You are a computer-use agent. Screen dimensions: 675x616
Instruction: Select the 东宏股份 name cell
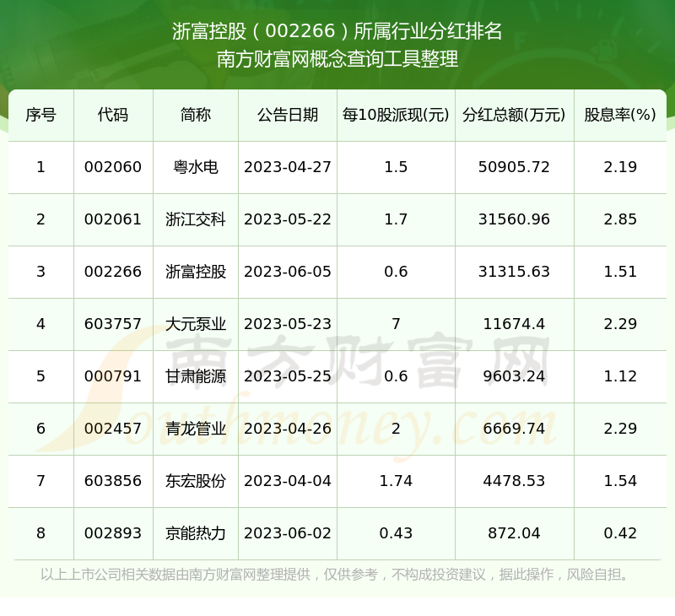196,481
